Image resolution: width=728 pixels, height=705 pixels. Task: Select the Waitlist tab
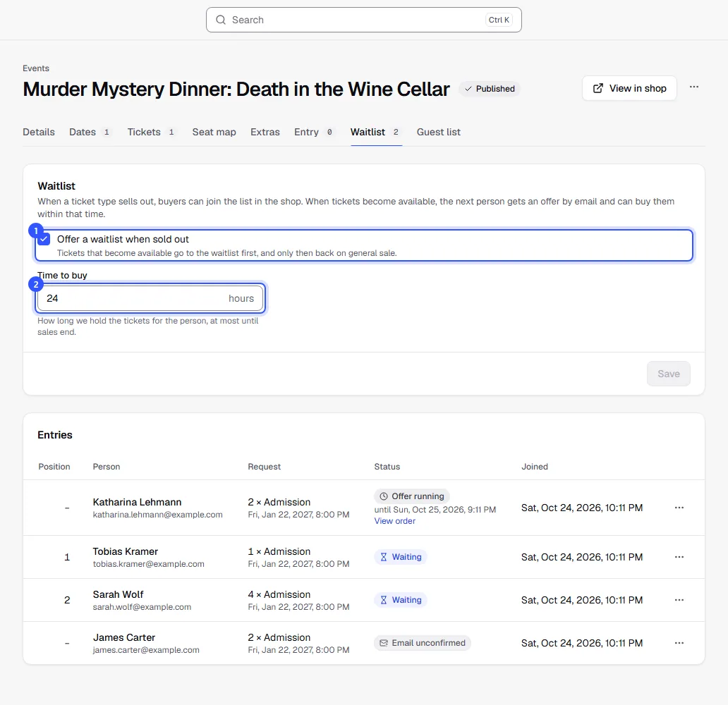pos(375,133)
